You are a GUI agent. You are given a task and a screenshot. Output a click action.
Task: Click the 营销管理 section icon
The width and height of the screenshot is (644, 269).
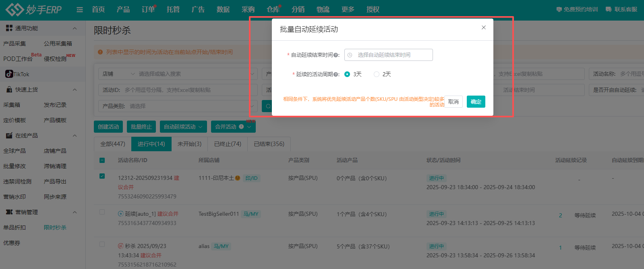point(9,212)
